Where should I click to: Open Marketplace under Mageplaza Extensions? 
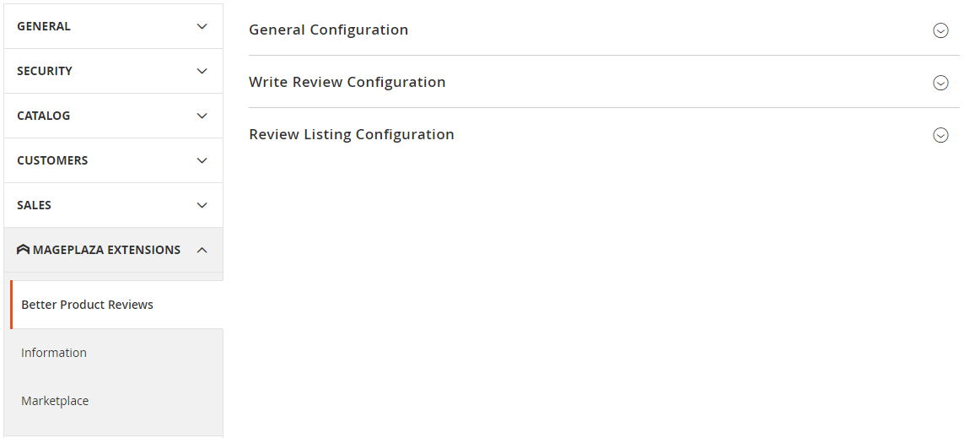(55, 401)
